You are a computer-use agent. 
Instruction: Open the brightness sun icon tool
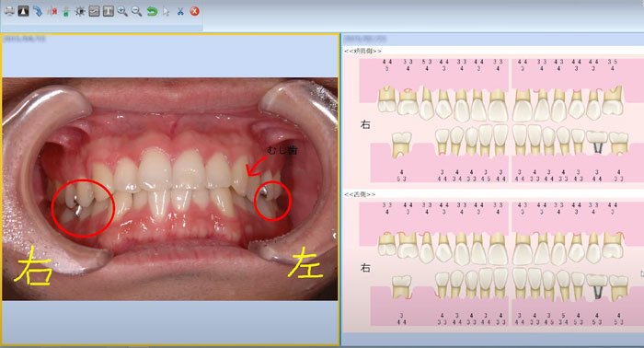80,11
